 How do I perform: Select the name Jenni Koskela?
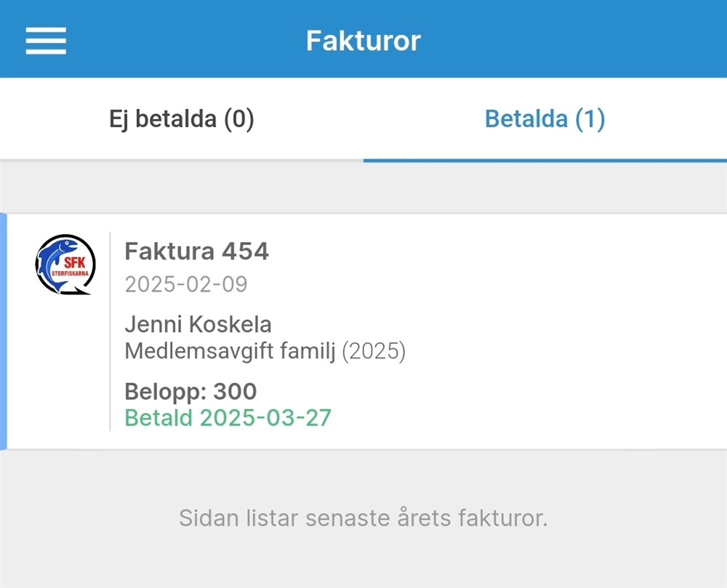point(198,324)
